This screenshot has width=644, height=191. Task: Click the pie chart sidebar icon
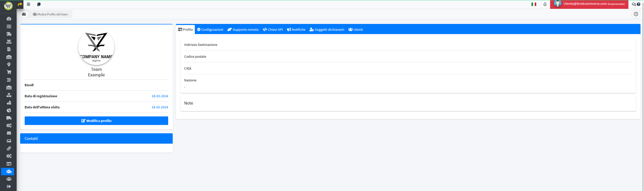[x=9, y=110]
